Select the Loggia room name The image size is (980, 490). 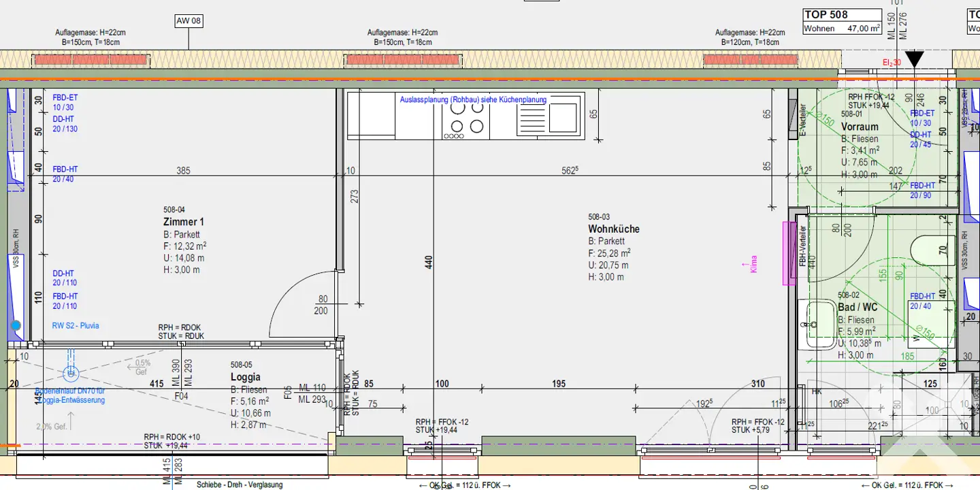point(246,377)
